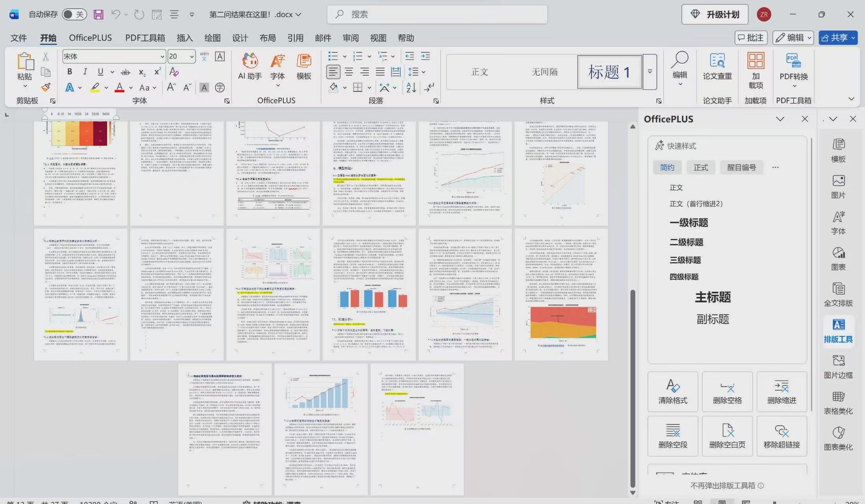The image size is (865, 504).
Task: Click the 升级计划 upgrade button
Action: pyautogui.click(x=715, y=15)
